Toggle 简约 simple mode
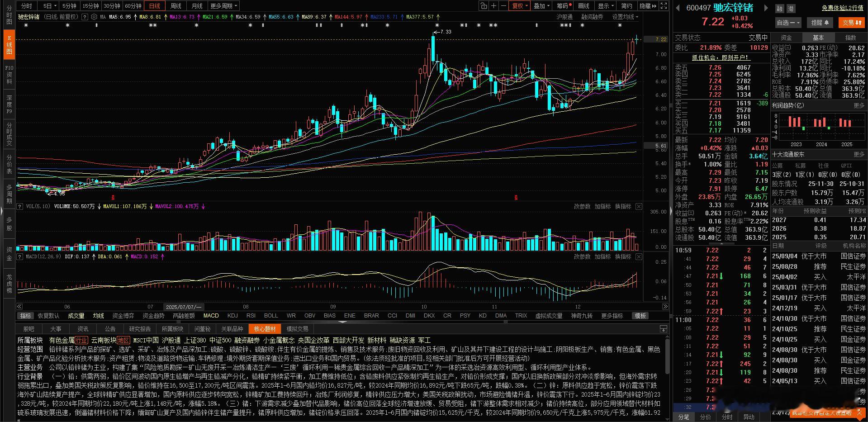 pos(626,6)
